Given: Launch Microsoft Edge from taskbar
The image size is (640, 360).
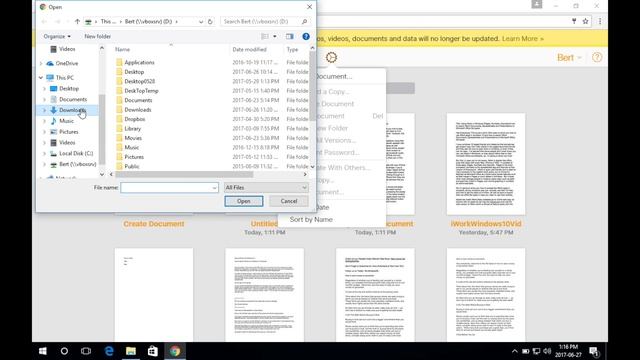Looking at the screenshot, I should pyautogui.click(x=109, y=351).
